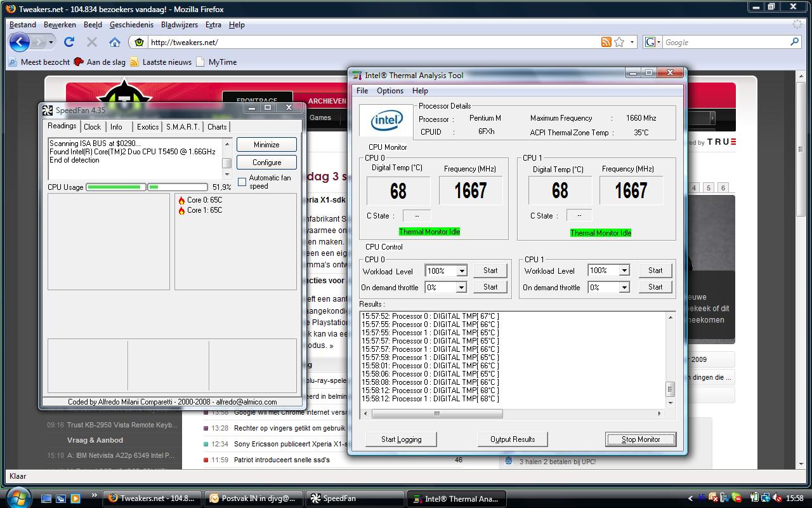Bookmark page with the star icon
The width and height of the screenshot is (812, 508).
tap(620, 42)
